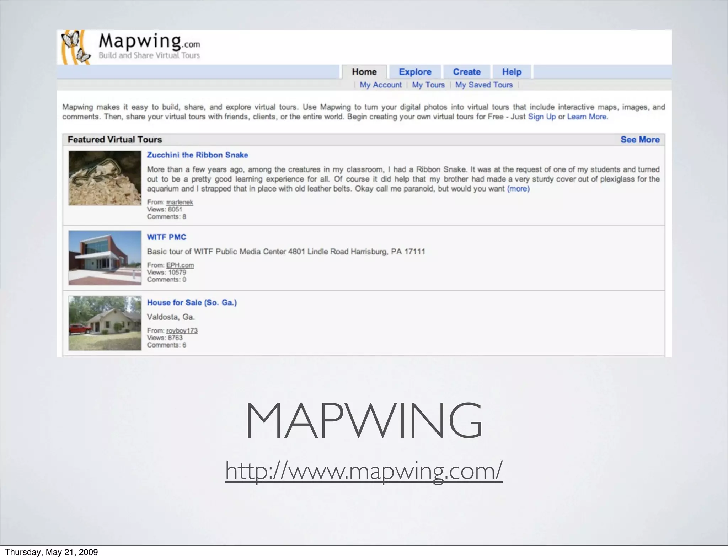Open House for Sale (So. Ga.) tour
The height and width of the screenshot is (560, 728).
[x=192, y=302]
